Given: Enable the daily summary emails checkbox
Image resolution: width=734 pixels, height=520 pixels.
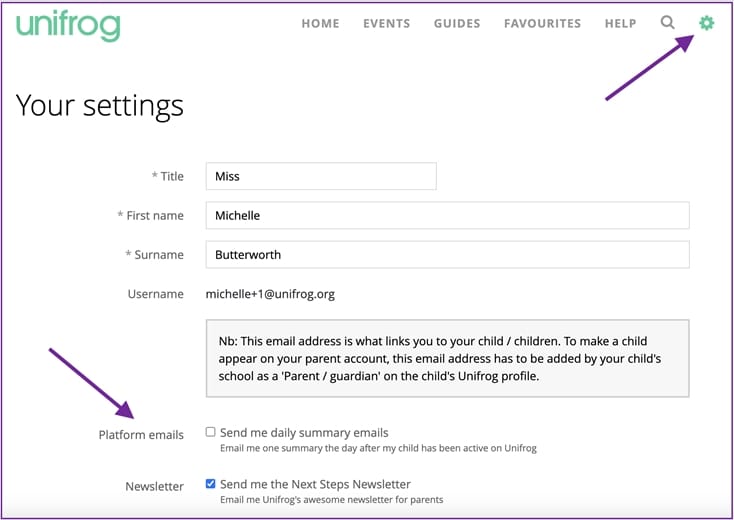Looking at the screenshot, I should tap(211, 432).
